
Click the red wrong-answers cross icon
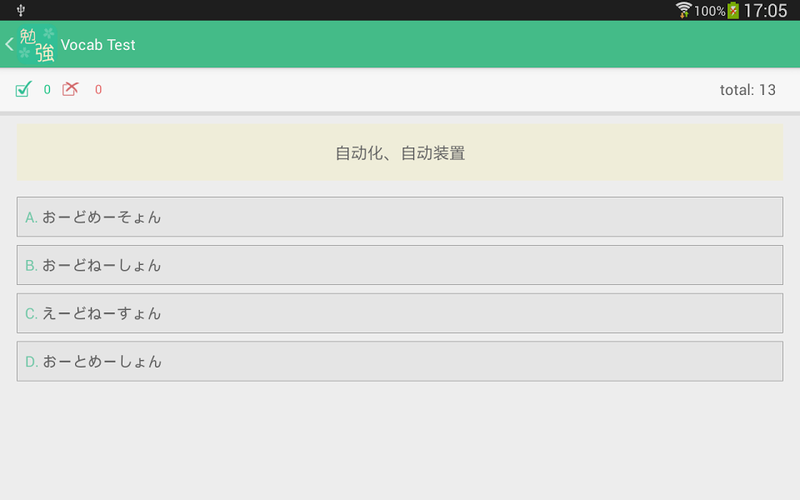[x=70, y=89]
